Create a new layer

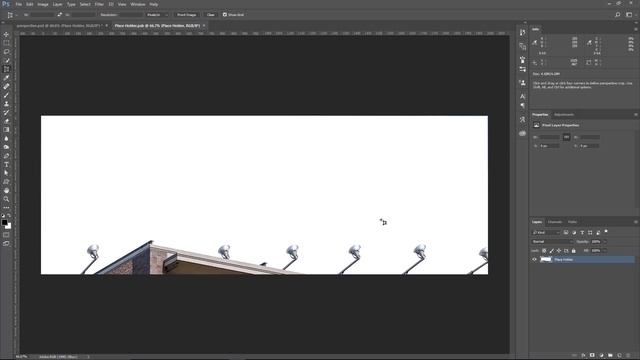619,356
